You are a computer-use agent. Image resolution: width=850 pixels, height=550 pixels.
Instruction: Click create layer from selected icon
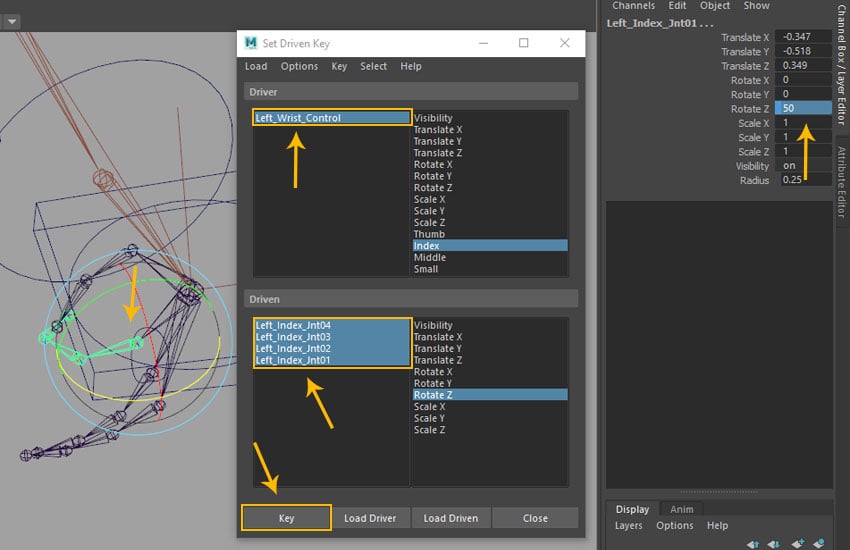coord(820,543)
